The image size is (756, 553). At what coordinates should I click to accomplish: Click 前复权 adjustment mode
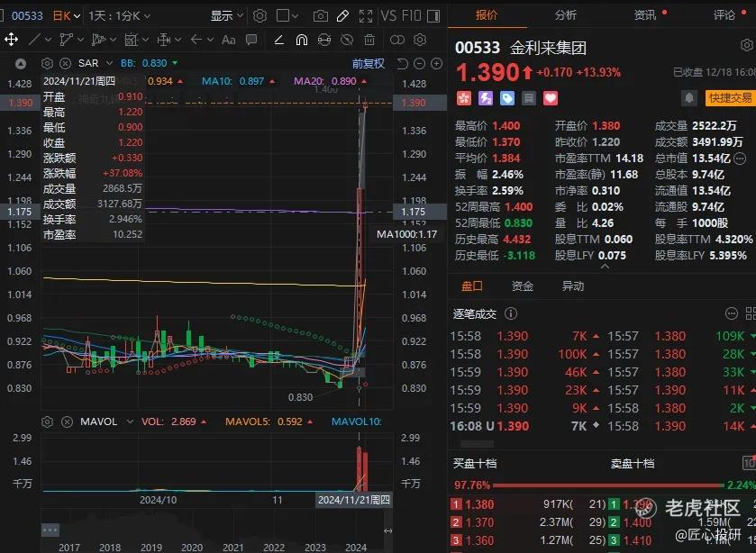tap(369, 64)
